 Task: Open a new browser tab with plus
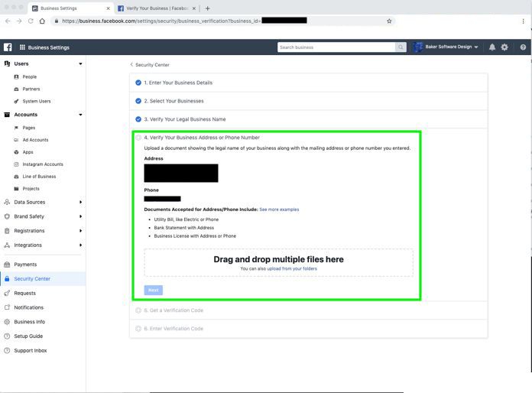pyautogui.click(x=208, y=8)
